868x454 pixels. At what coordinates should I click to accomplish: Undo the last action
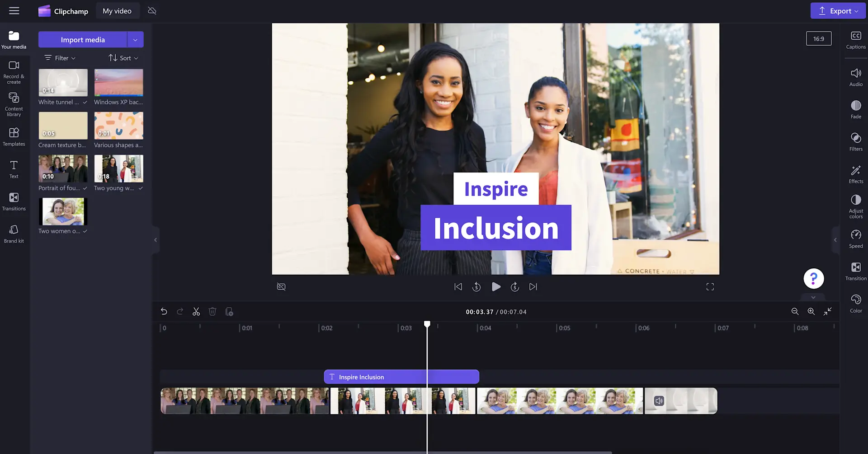pyautogui.click(x=164, y=312)
